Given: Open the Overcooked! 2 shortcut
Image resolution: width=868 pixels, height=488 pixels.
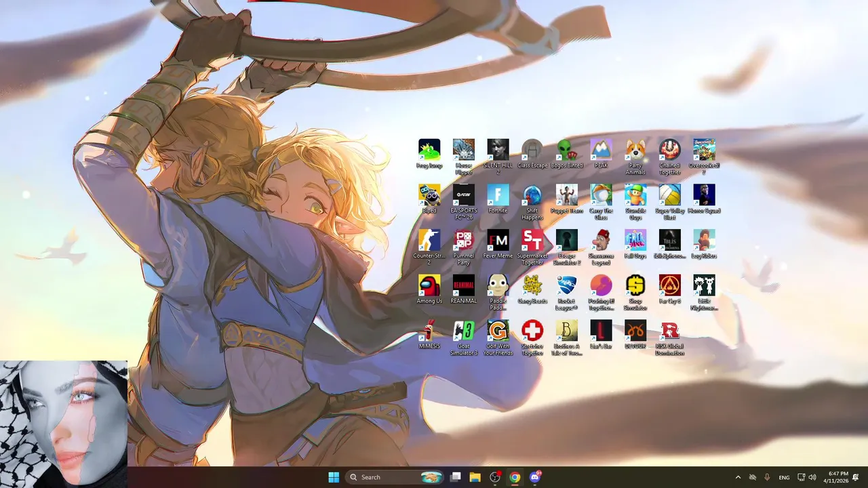Looking at the screenshot, I should [704, 157].
